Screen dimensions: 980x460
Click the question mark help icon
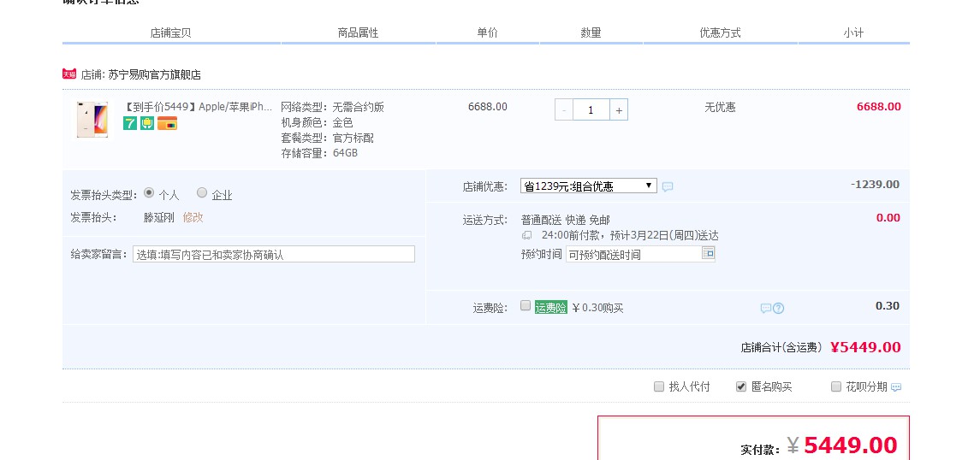pyautogui.click(x=778, y=309)
